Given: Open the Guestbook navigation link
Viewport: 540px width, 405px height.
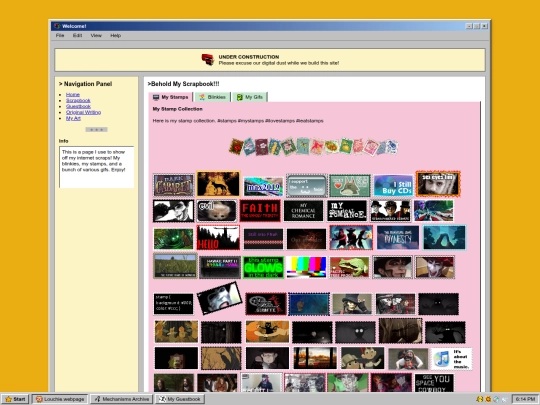Looking at the screenshot, I should click(x=78, y=106).
